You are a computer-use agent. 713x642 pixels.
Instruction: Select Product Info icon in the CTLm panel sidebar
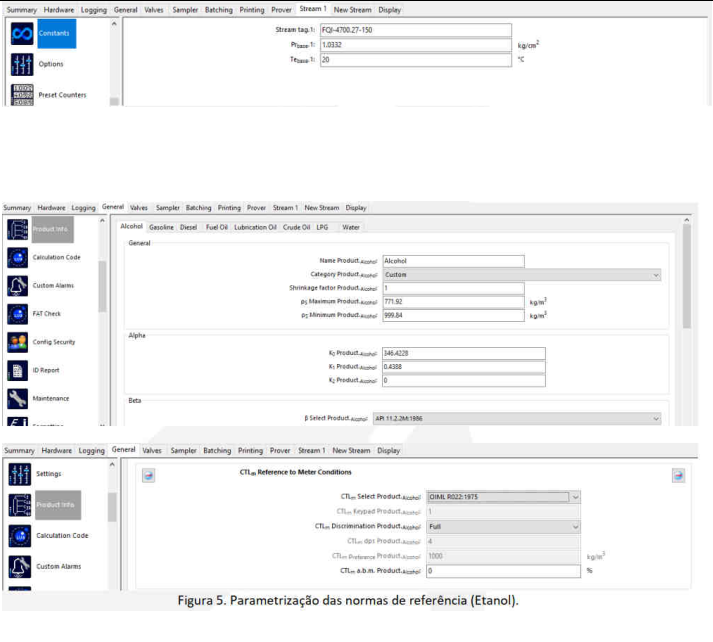[x=20, y=505]
